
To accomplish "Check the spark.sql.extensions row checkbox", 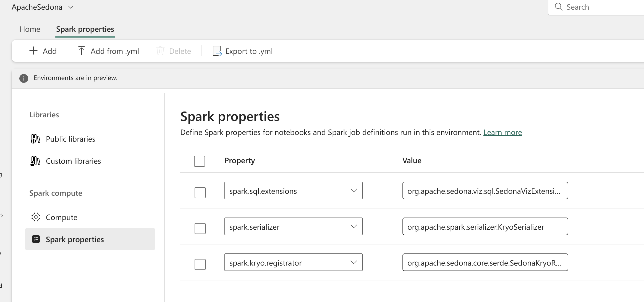I will coord(200,193).
